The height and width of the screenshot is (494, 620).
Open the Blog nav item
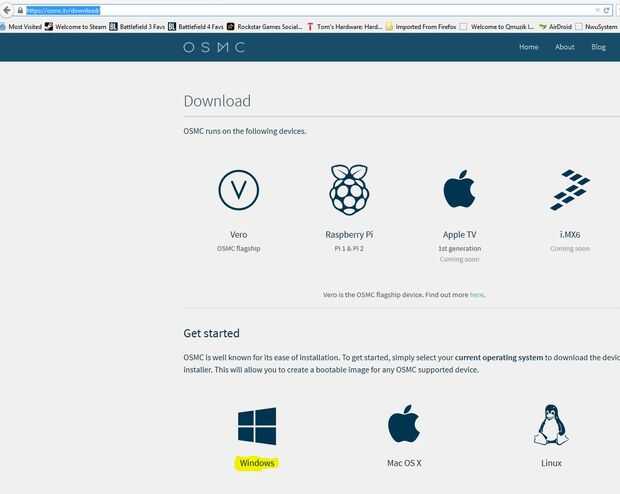pos(598,47)
